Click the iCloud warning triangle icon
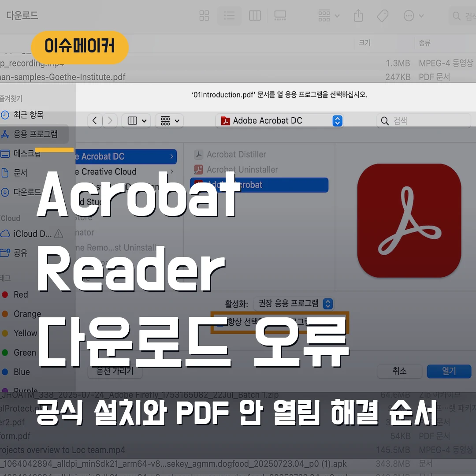This screenshot has width=476, height=476. point(59,234)
